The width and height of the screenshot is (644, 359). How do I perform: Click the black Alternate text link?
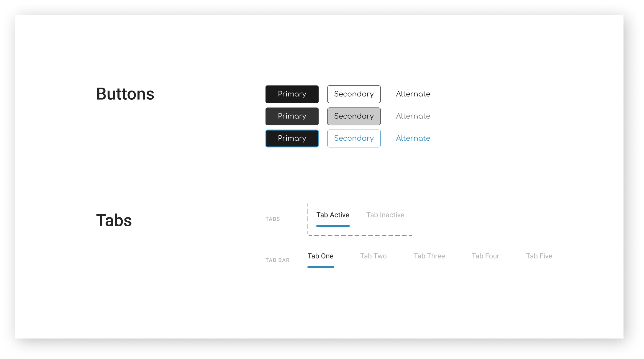tap(413, 94)
